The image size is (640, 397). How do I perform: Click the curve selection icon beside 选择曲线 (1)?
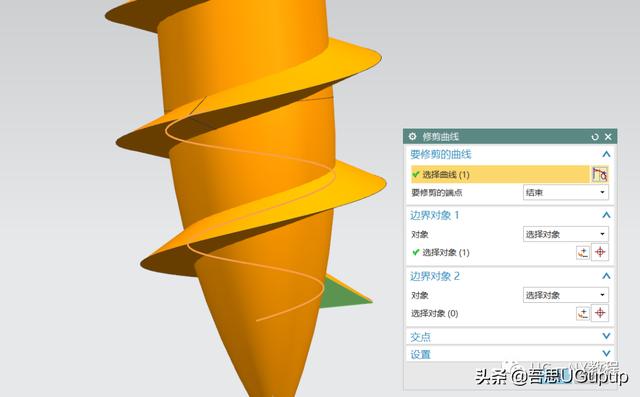(600, 174)
